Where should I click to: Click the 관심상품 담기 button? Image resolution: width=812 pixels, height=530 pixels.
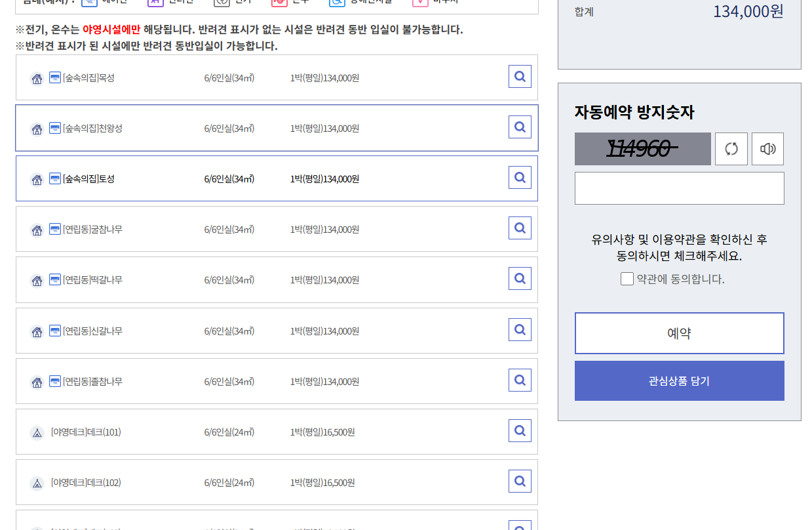coord(680,381)
